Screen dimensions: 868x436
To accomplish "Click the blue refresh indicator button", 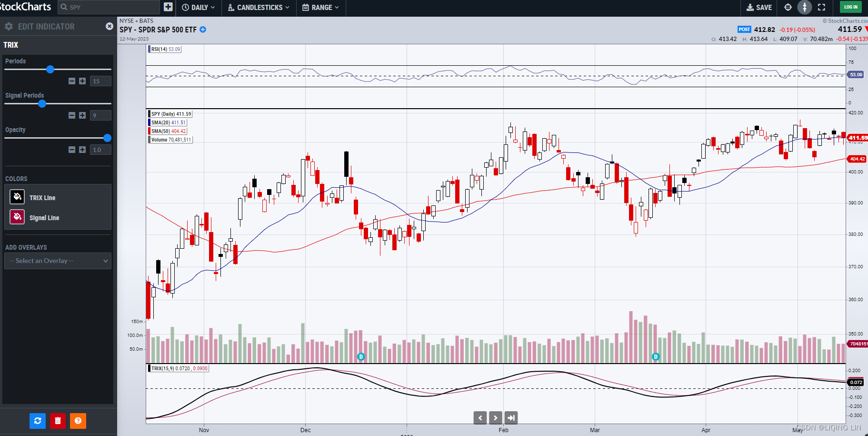I will [x=38, y=421].
